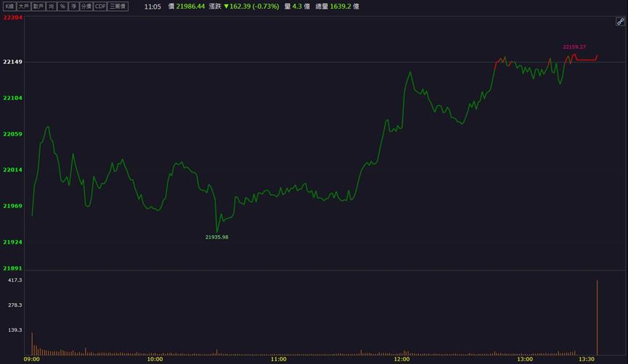628x364 pixels.
Task: Click the 22204 top axis label
Action: (x=13, y=17)
